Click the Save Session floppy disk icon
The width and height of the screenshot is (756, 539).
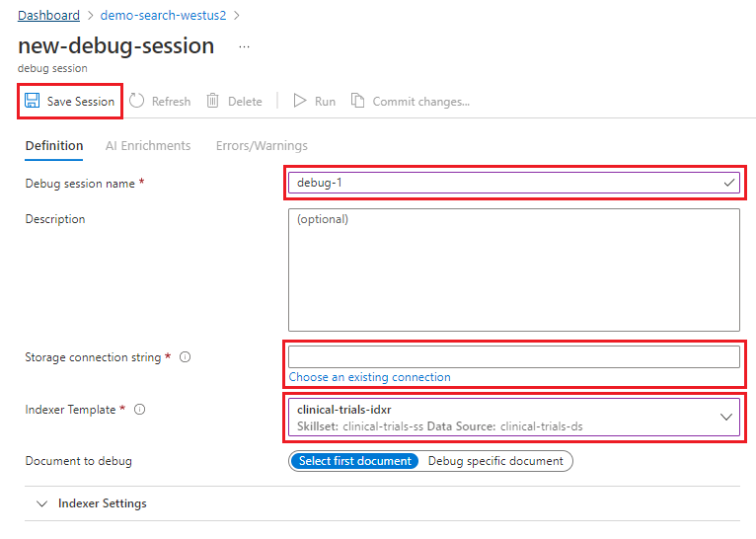coord(33,101)
